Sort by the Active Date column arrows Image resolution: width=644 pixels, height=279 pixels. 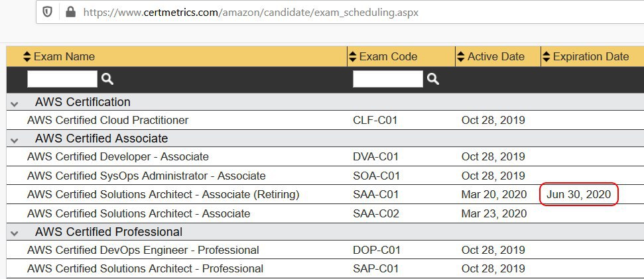click(461, 56)
